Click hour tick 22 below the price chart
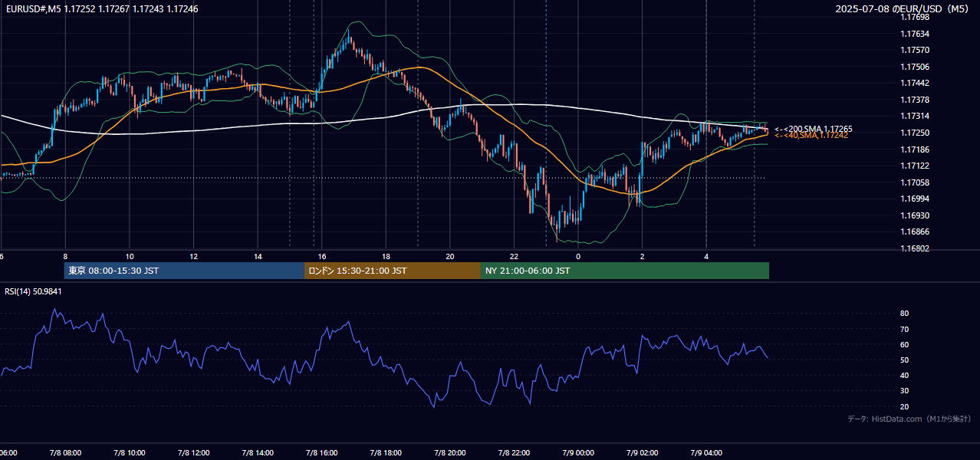 [x=515, y=256]
